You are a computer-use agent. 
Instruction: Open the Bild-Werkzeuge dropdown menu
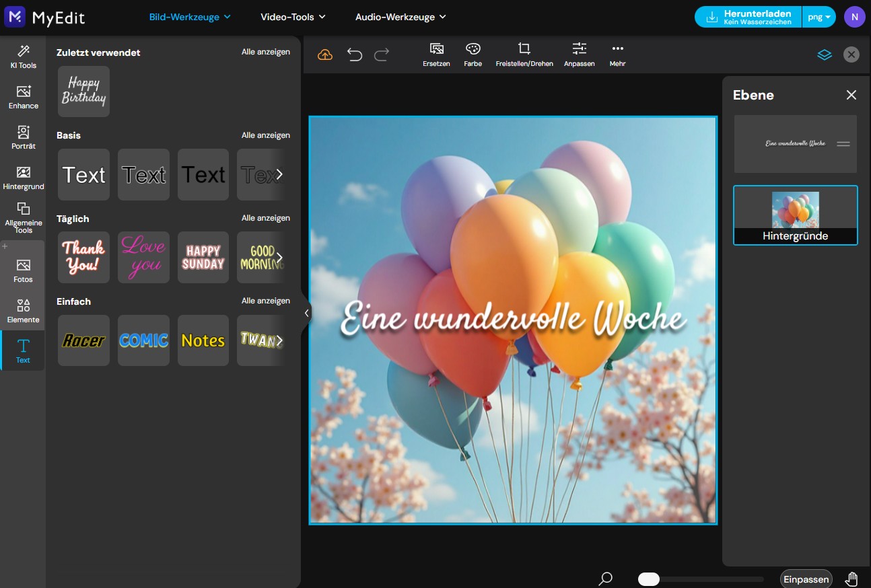coord(190,17)
